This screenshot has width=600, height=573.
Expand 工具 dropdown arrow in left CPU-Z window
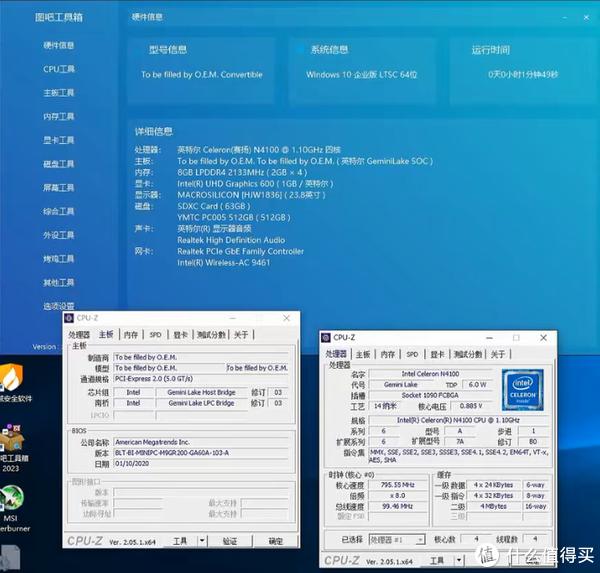(202, 541)
